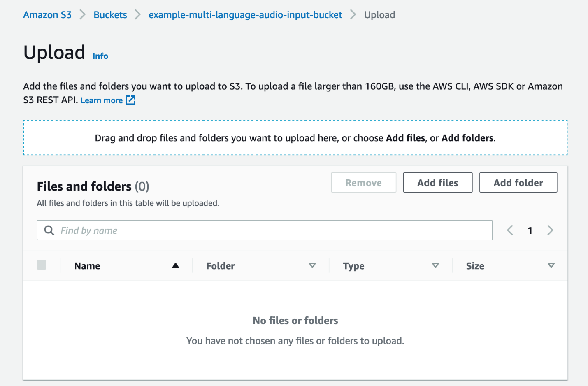Screen dimensions: 588x386
Task: Click the Type column sort arrow
Action: (435, 266)
